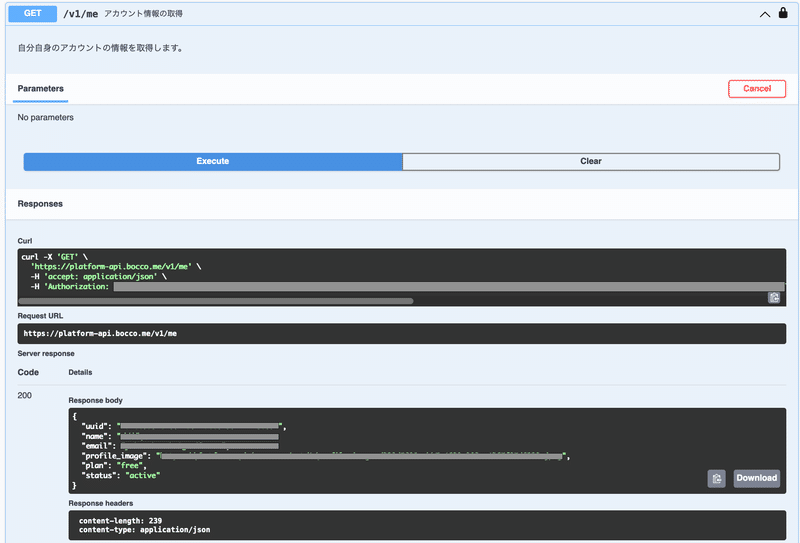The width and height of the screenshot is (800, 543).
Task: Click the "status": "active" line
Action: tap(121, 476)
